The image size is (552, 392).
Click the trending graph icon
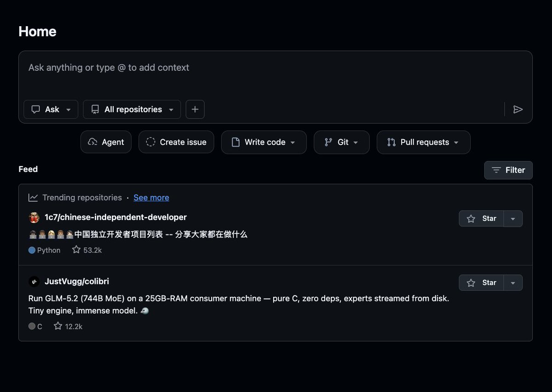[33, 198]
